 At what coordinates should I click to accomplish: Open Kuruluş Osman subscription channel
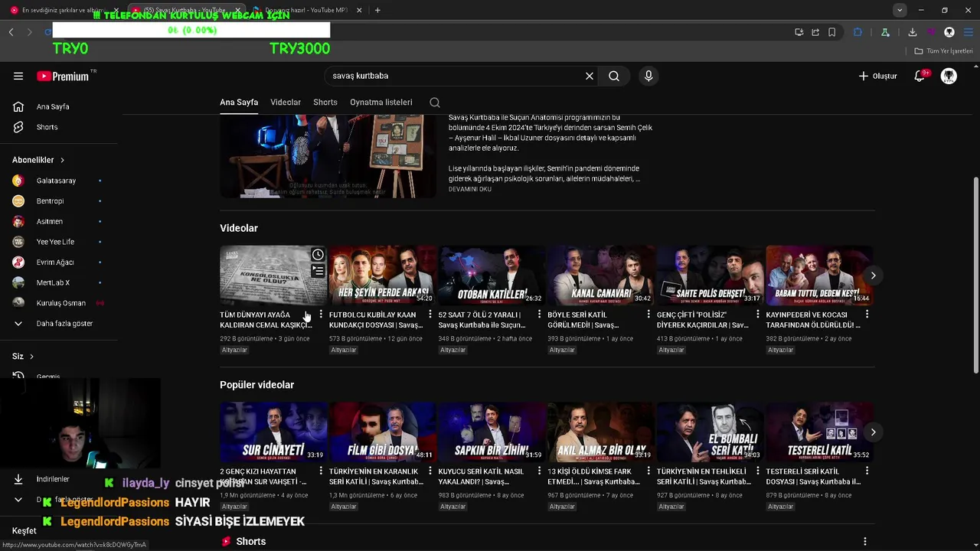[61, 303]
